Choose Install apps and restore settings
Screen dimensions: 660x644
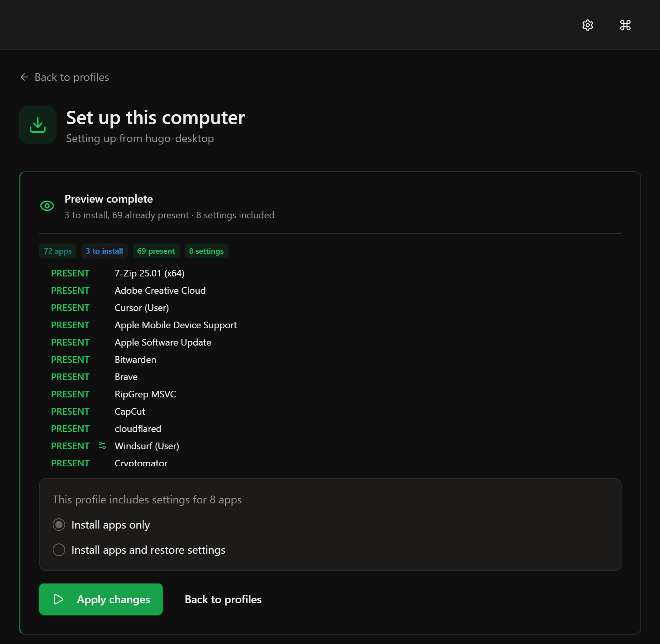(x=59, y=550)
